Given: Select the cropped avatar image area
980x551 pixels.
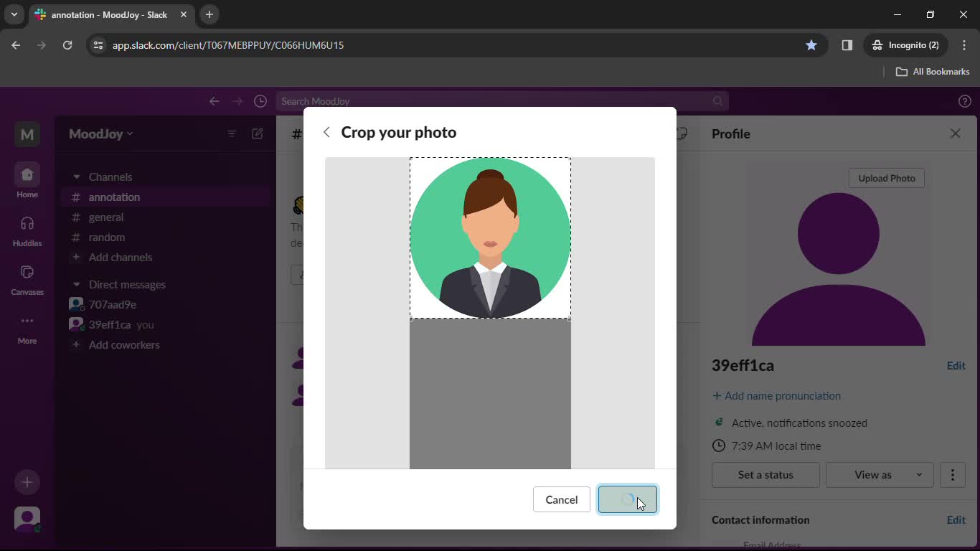Looking at the screenshot, I should (x=490, y=238).
